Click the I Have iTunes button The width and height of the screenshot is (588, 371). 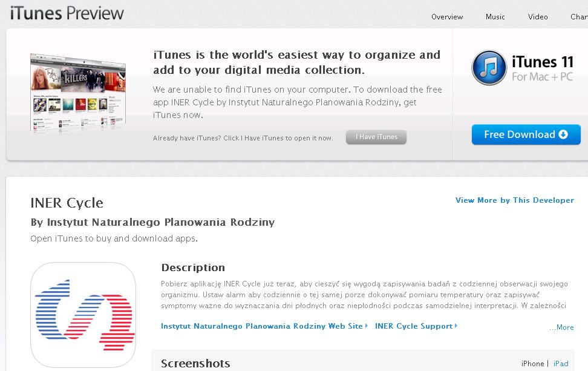[x=376, y=137]
